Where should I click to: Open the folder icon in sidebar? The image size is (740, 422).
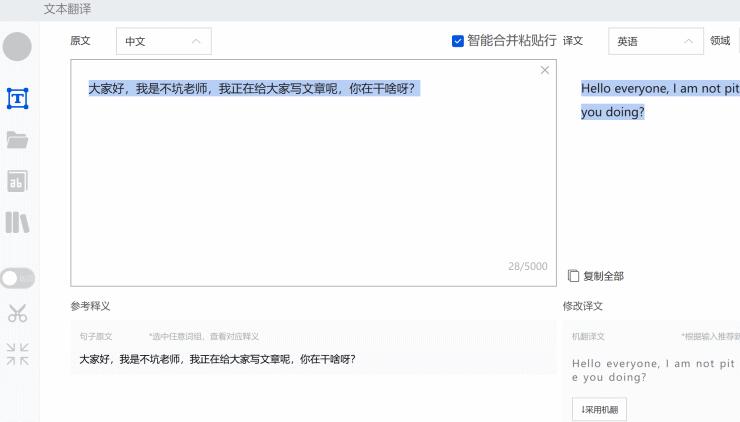tap(17, 140)
